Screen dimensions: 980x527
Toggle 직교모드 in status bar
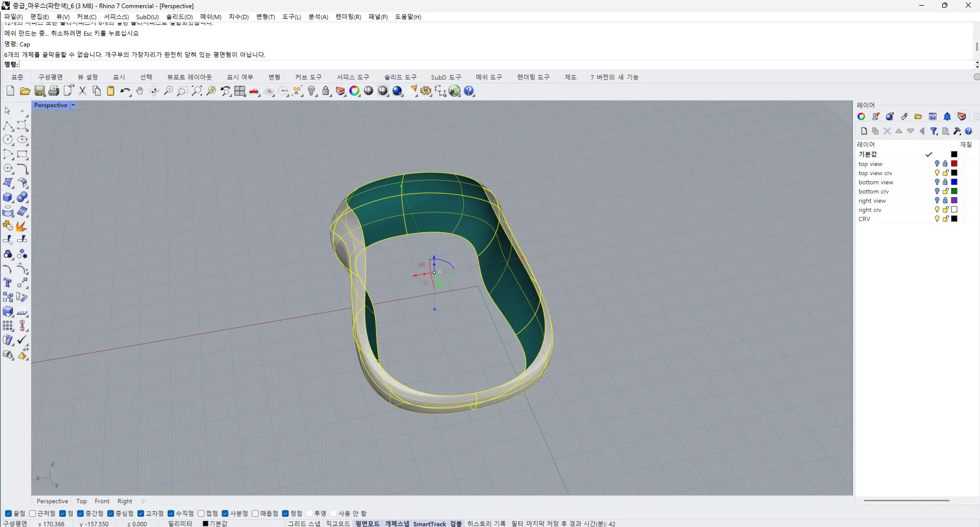pyautogui.click(x=338, y=523)
